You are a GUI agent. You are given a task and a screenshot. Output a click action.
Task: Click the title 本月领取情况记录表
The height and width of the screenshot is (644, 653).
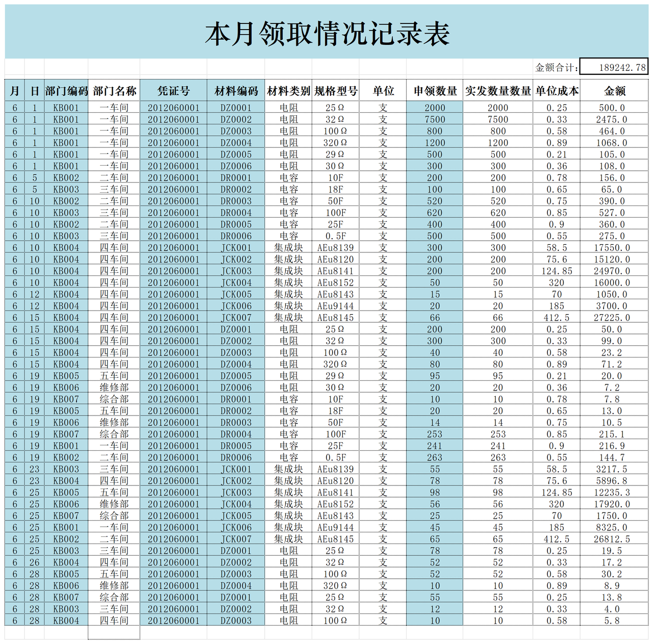tap(327, 34)
